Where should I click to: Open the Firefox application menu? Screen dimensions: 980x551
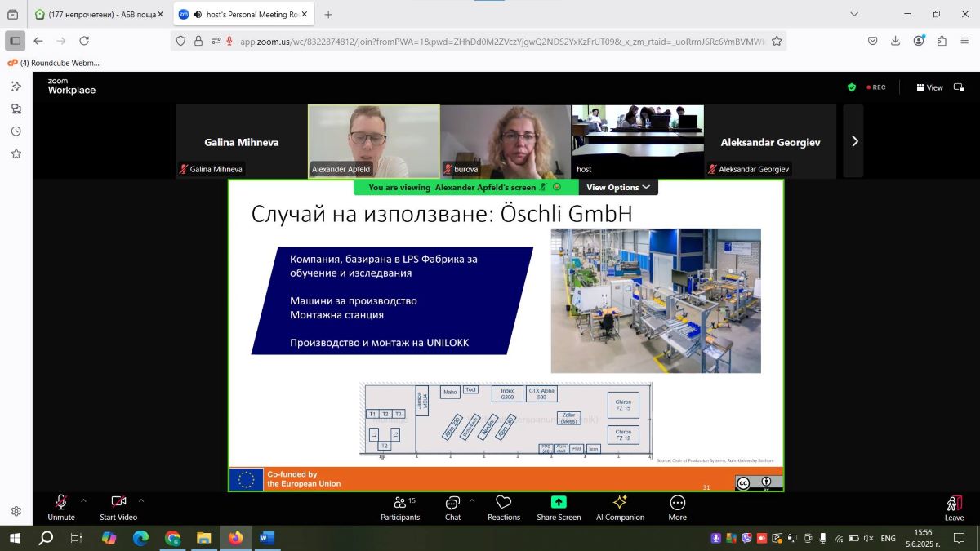pyautogui.click(x=964, y=41)
